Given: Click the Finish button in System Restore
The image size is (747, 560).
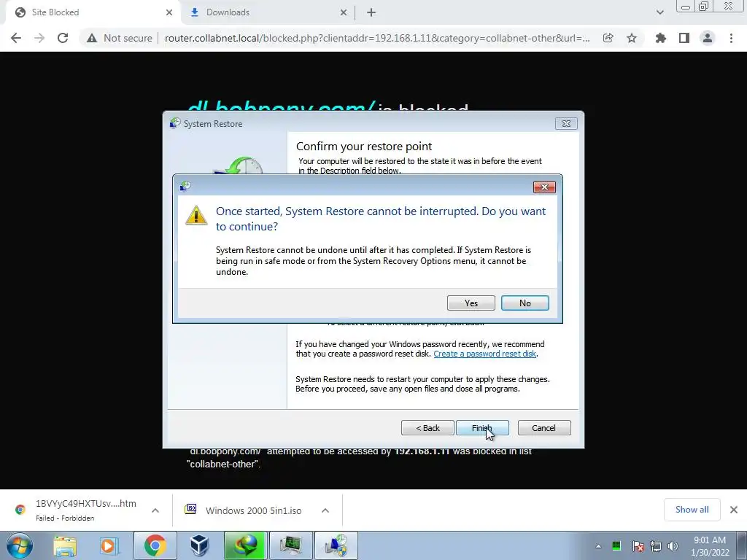Looking at the screenshot, I should coord(482,427).
